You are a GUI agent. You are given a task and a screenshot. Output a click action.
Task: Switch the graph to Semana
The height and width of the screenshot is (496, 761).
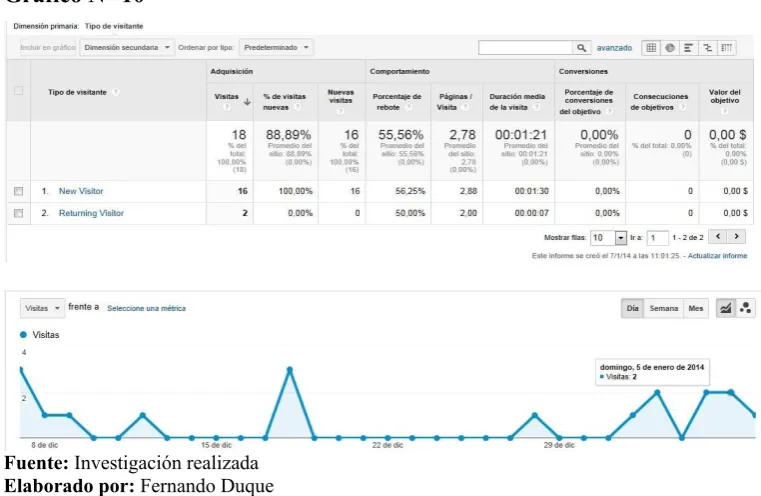coord(663,308)
